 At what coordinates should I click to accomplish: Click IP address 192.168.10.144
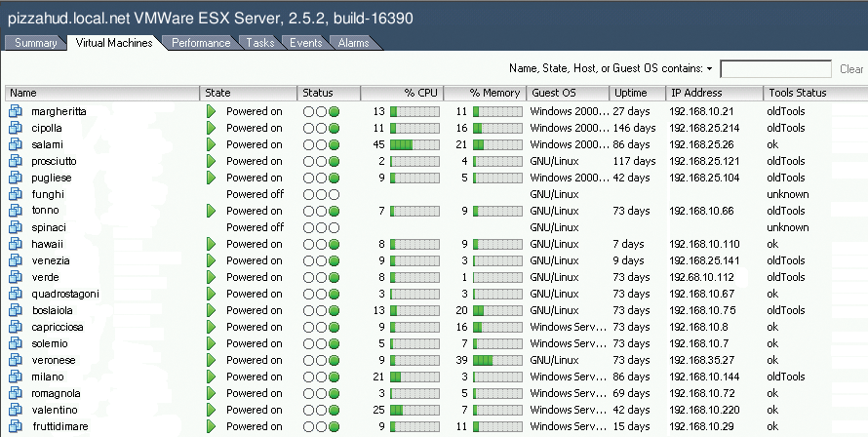[704, 377]
